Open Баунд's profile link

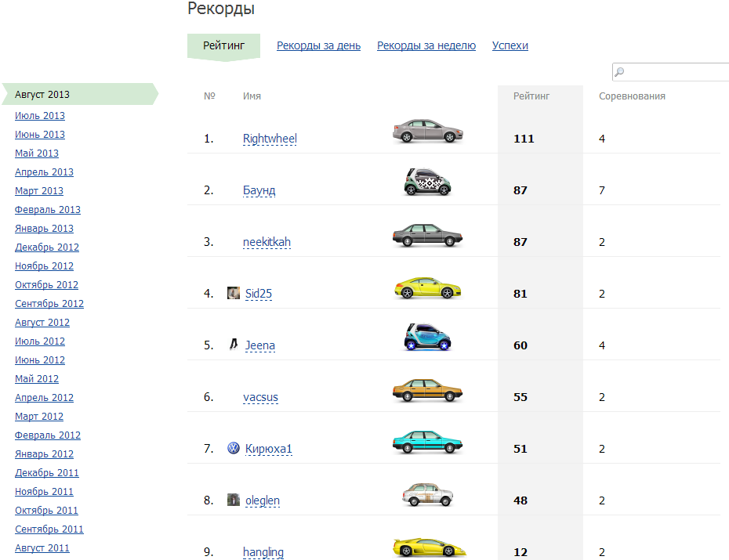tap(259, 190)
